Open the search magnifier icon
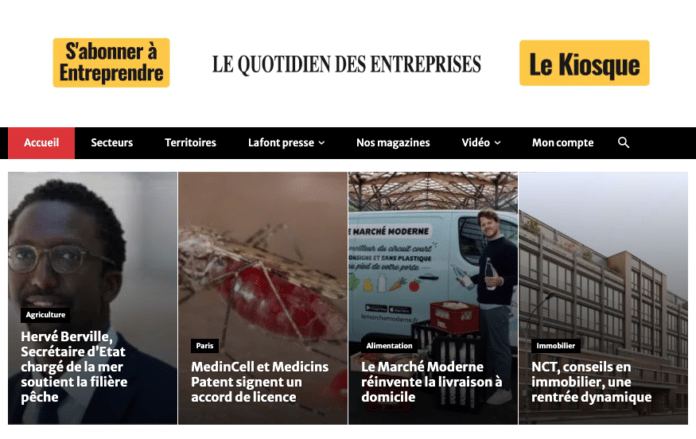The image size is (696, 439). click(623, 142)
